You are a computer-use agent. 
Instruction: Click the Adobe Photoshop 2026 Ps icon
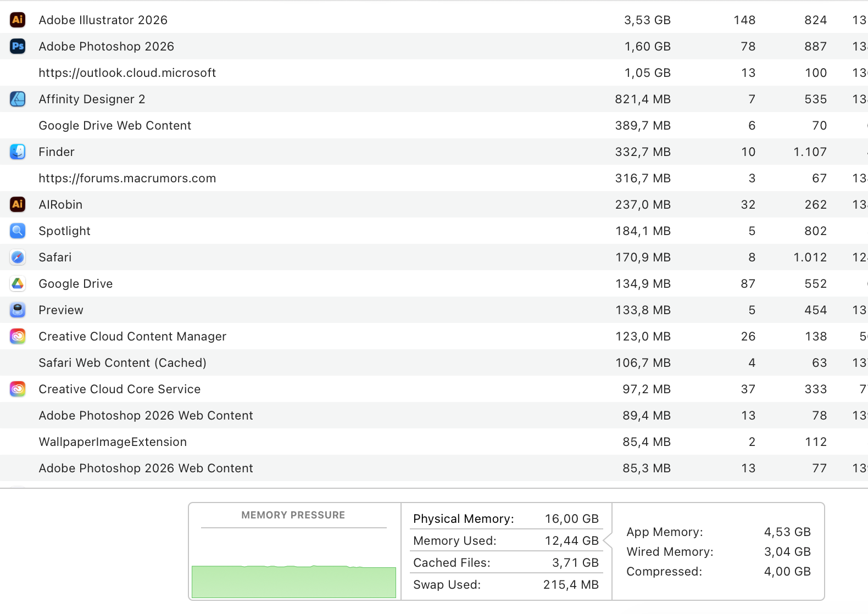pos(18,46)
